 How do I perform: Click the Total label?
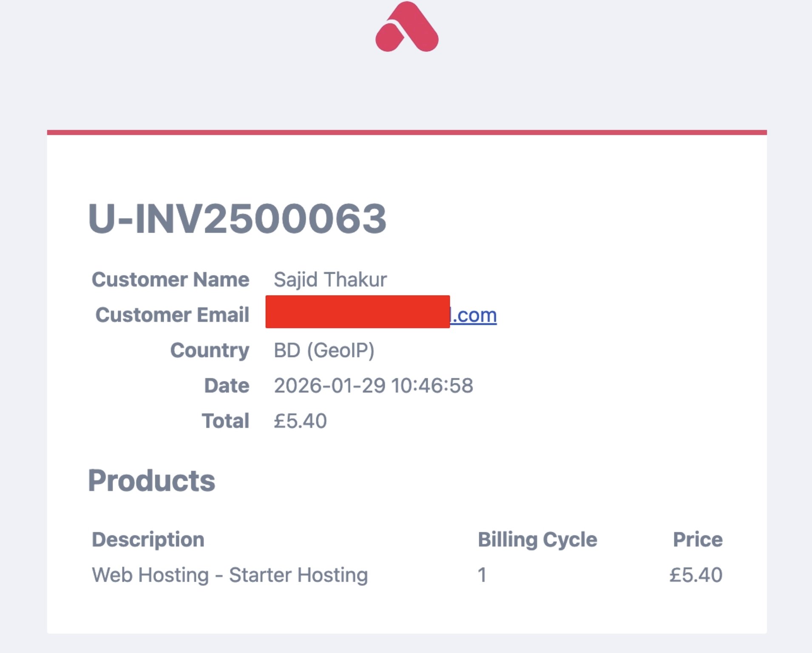225,421
